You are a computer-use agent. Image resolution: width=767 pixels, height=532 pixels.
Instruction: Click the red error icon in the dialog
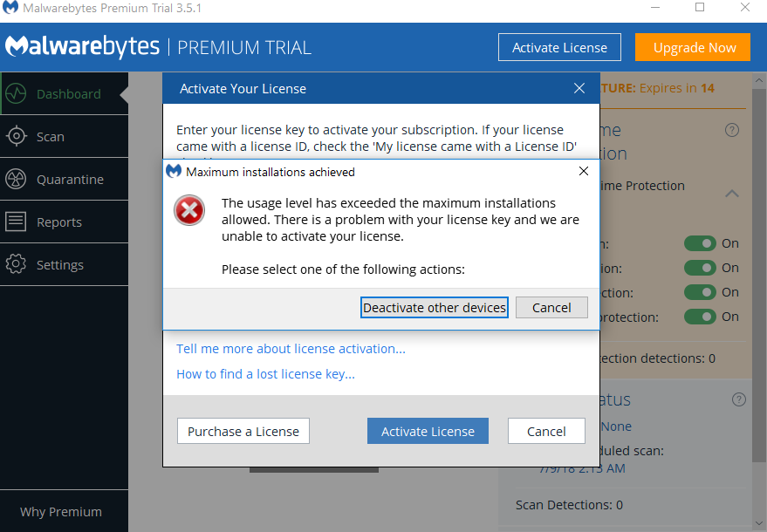189,210
